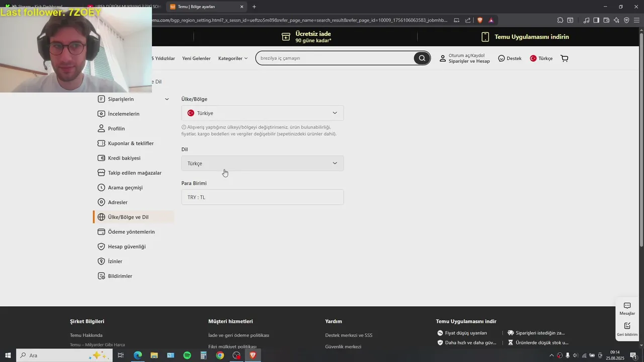This screenshot has height=362, width=644.
Task: Open Güvenlik merkezi footer link
Action: coord(343,346)
